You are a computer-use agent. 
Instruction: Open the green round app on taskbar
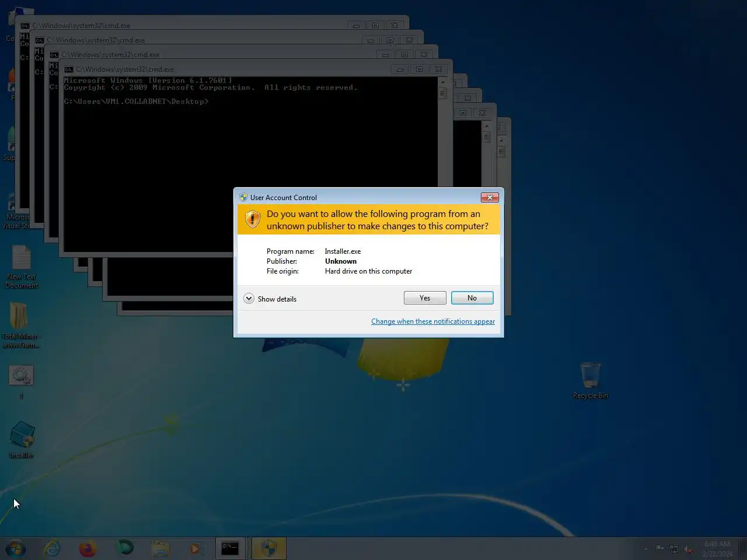pyautogui.click(x=124, y=548)
